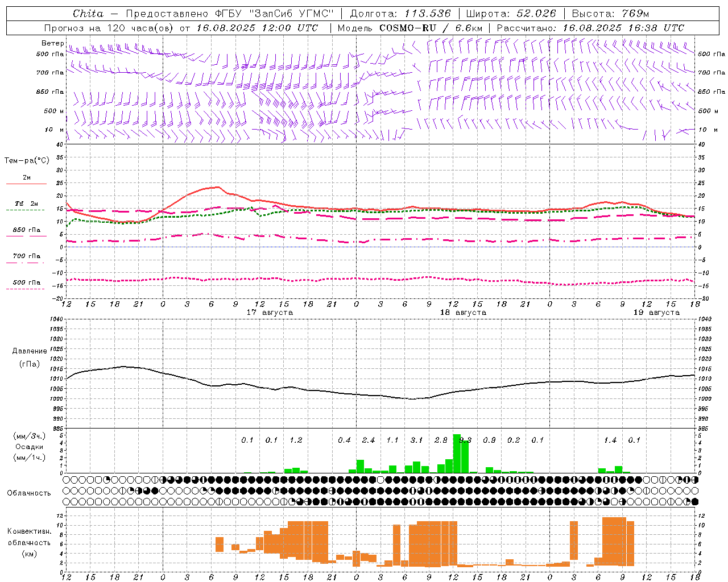Click the 10 м wind level label on left

coord(54,130)
